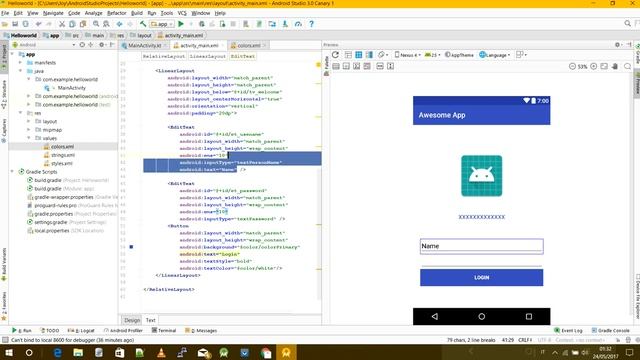
Task: Click the Paste icon in toolbar
Action: (x=83, y=24)
